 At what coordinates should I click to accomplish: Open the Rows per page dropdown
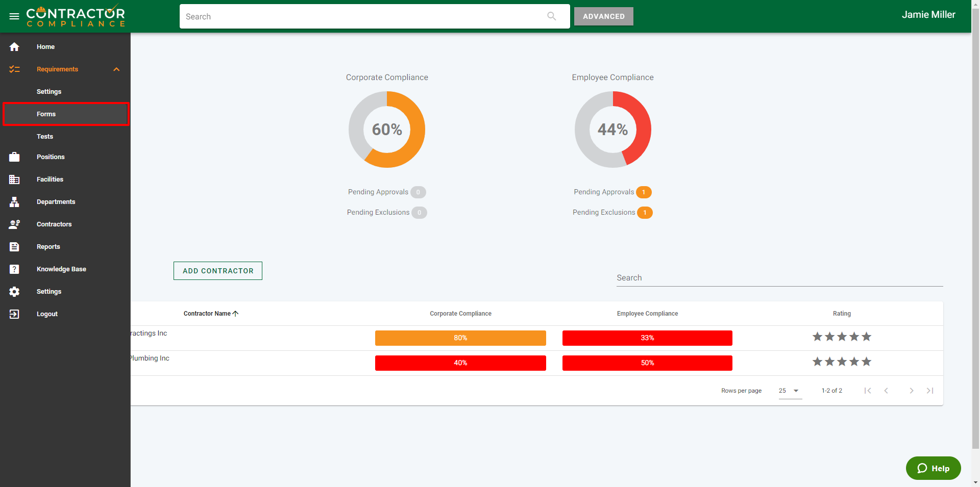click(790, 391)
